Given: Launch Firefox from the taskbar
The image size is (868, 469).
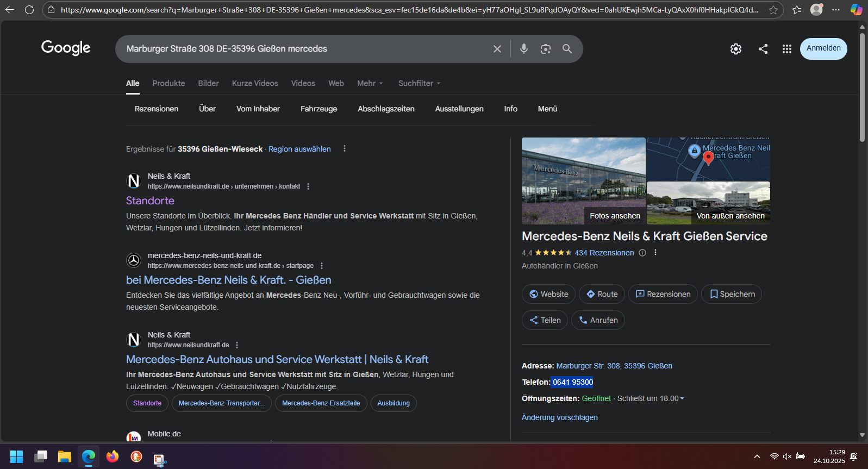Looking at the screenshot, I should [x=113, y=457].
